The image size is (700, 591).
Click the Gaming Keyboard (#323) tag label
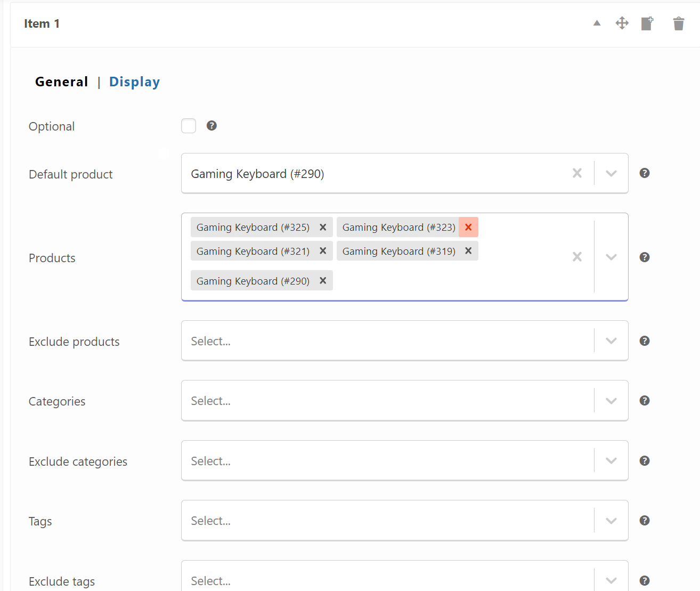(398, 227)
